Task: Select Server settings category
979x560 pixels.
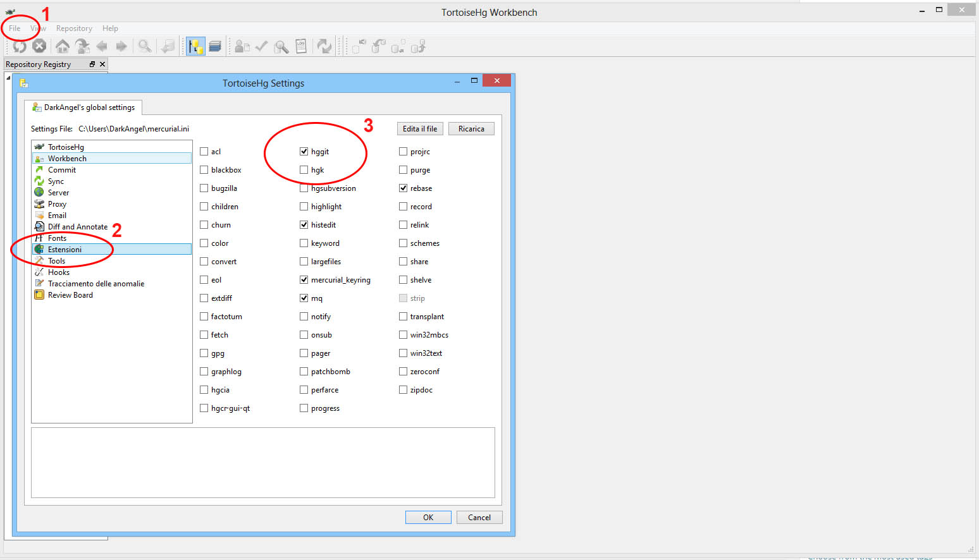Action: click(x=112, y=193)
